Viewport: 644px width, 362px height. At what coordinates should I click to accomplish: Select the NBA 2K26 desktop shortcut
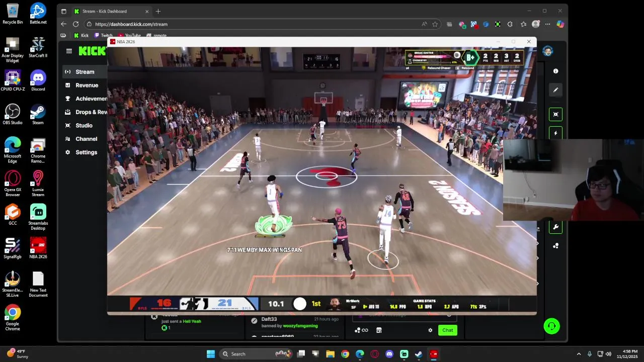pyautogui.click(x=38, y=248)
